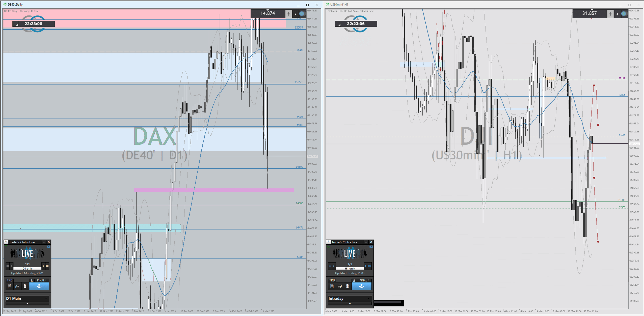Jump to first page in DE40 Trader's Club panel
This screenshot has width=644, height=316.
click(8, 266)
